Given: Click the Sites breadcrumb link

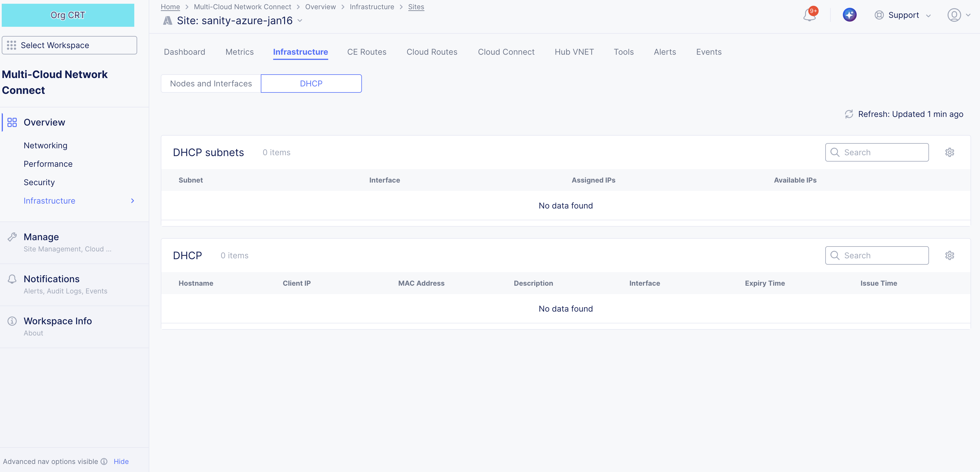Looking at the screenshot, I should [x=416, y=7].
